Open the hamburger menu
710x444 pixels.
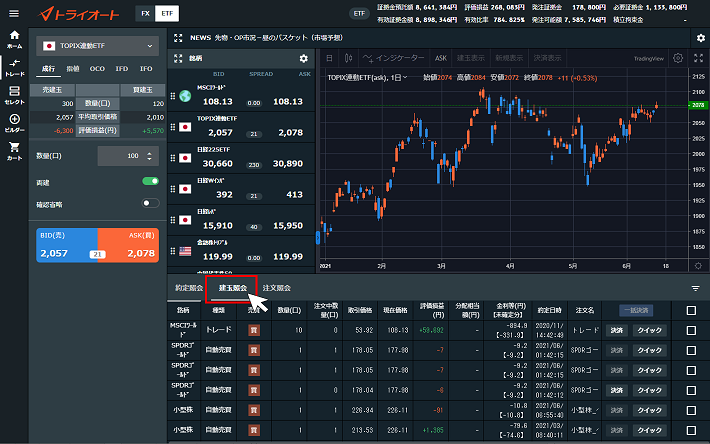point(14,14)
